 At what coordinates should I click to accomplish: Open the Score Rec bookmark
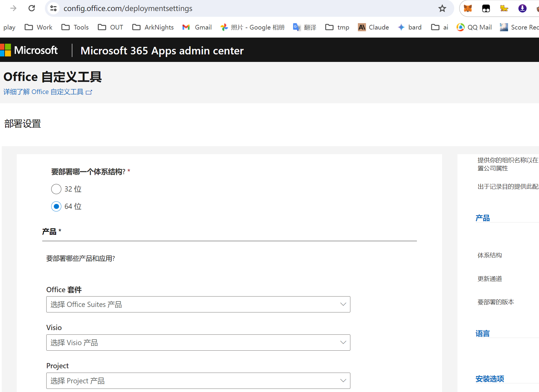pos(520,27)
